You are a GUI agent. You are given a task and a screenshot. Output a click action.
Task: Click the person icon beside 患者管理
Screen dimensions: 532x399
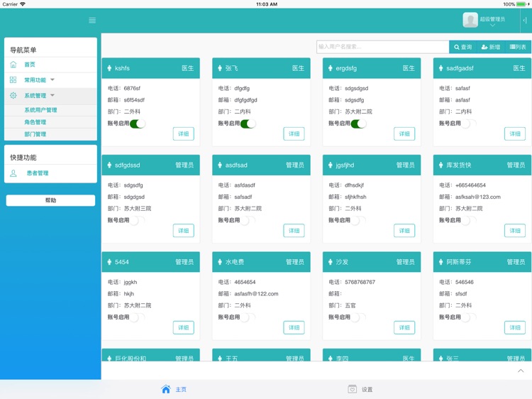(x=13, y=173)
